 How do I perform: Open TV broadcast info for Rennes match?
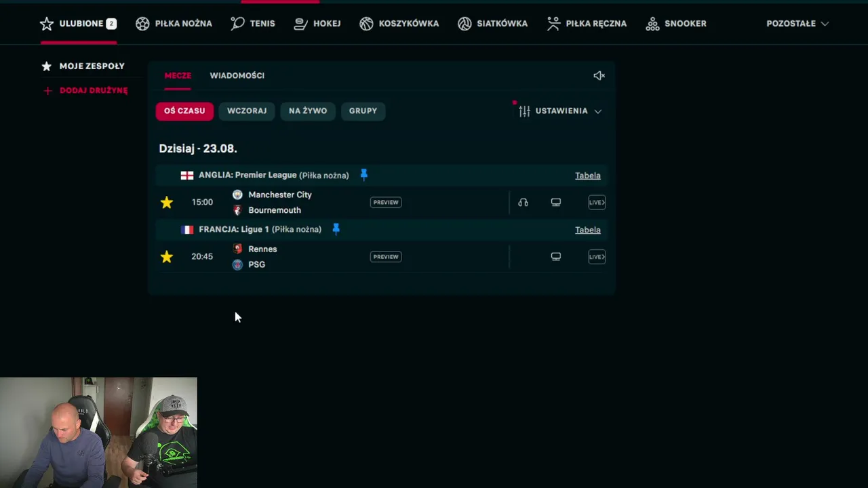(556, 256)
